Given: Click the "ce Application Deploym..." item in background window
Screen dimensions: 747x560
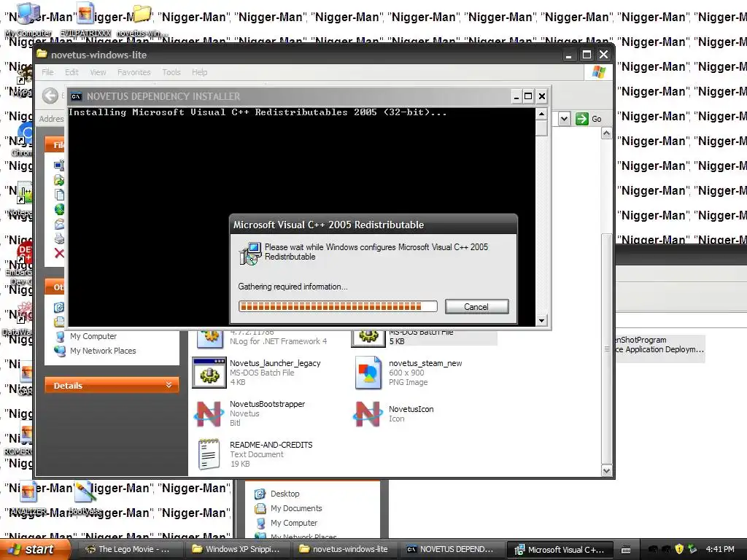Looking at the screenshot, I should point(659,349).
